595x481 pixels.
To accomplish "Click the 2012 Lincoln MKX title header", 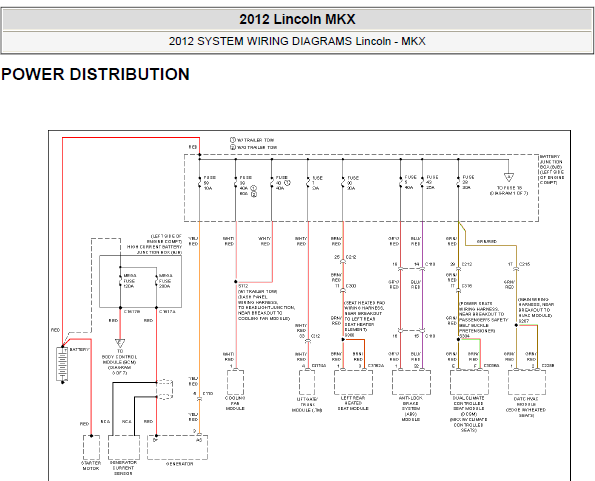I will [x=298, y=19].
